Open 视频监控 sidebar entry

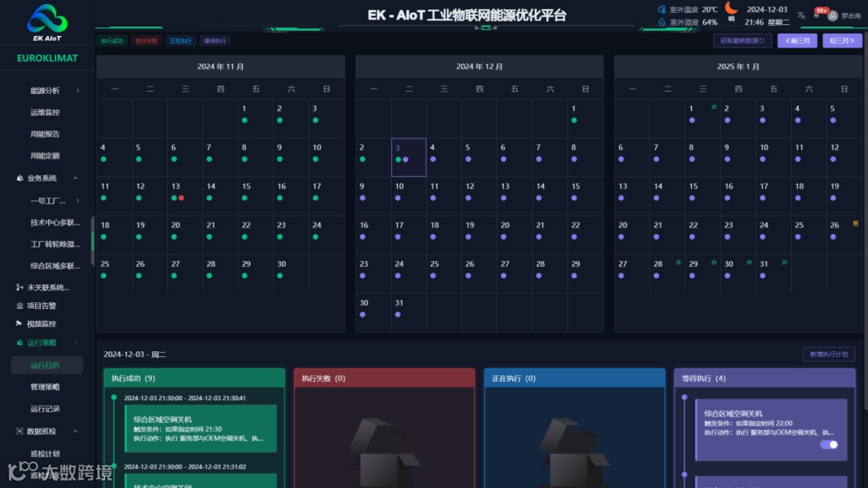42,323
